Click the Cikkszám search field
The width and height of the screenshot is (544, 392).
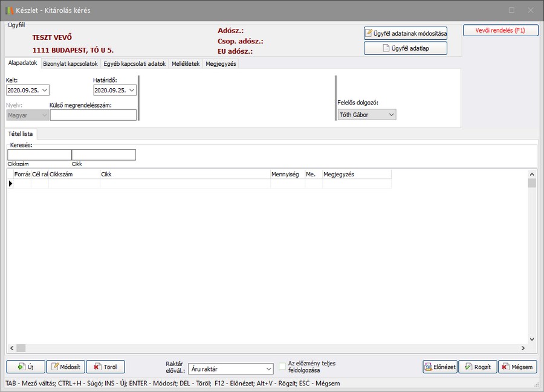tap(39, 155)
